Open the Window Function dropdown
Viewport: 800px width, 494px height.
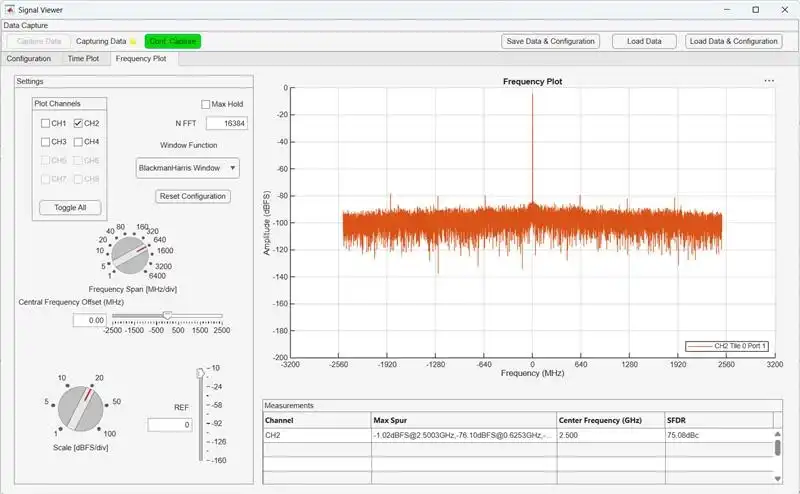[187, 168]
